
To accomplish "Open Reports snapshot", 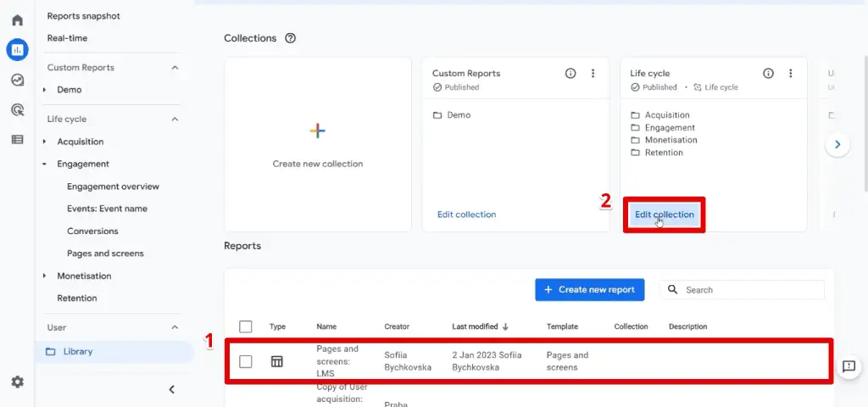I will (x=84, y=16).
